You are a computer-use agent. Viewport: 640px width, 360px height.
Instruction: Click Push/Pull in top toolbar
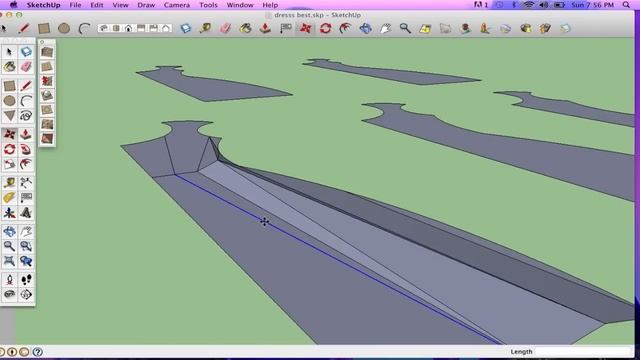click(x=265, y=28)
